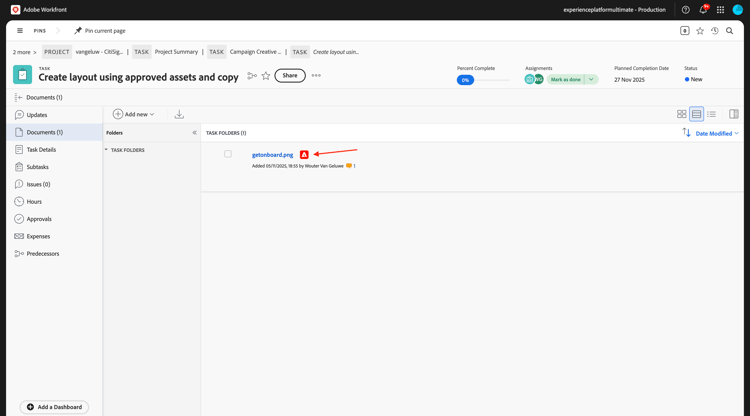Click the TASK FOLDERS (1) heading
Image resolution: width=750 pixels, height=416 pixels.
(x=226, y=133)
